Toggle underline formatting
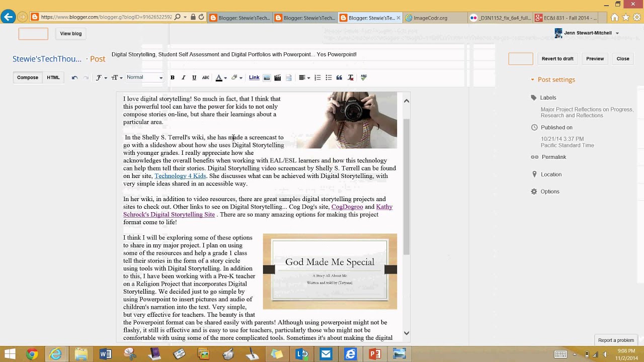The image size is (644, 362). (x=194, y=77)
